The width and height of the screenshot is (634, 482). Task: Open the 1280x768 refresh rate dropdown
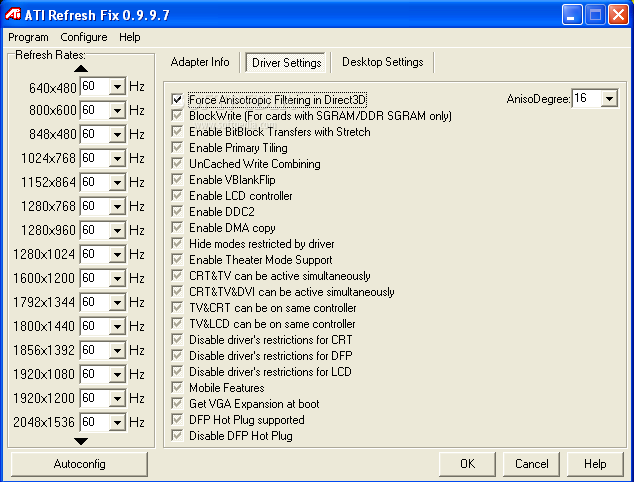[x=117, y=206]
